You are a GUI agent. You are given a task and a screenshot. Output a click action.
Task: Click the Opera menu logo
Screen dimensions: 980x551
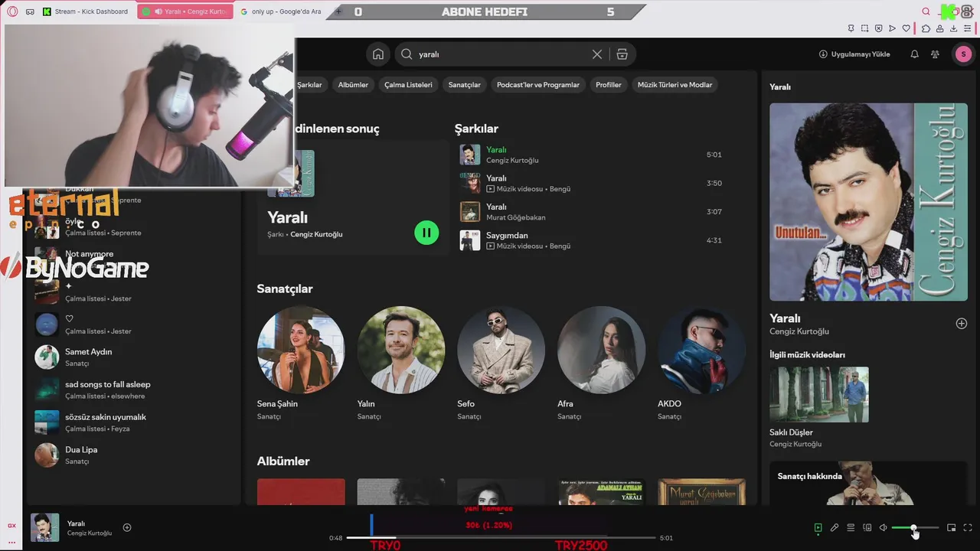click(12, 11)
